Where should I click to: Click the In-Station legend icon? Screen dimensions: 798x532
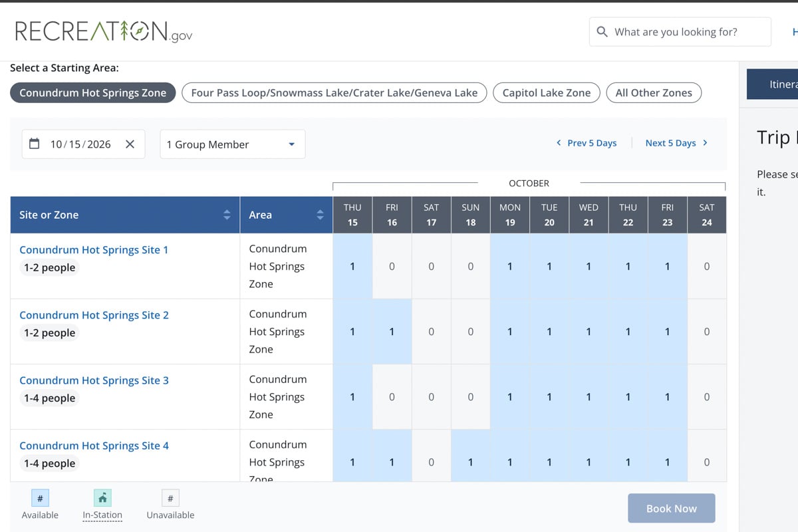pyautogui.click(x=102, y=498)
